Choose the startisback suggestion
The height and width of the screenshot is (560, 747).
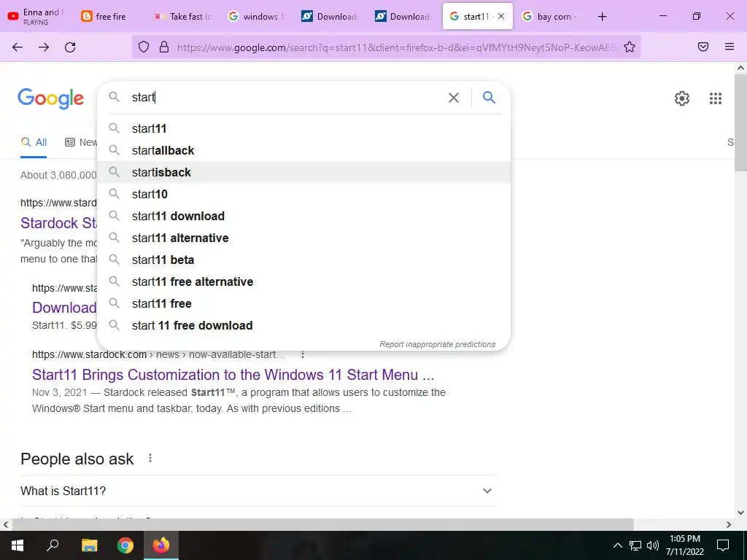pos(303,172)
